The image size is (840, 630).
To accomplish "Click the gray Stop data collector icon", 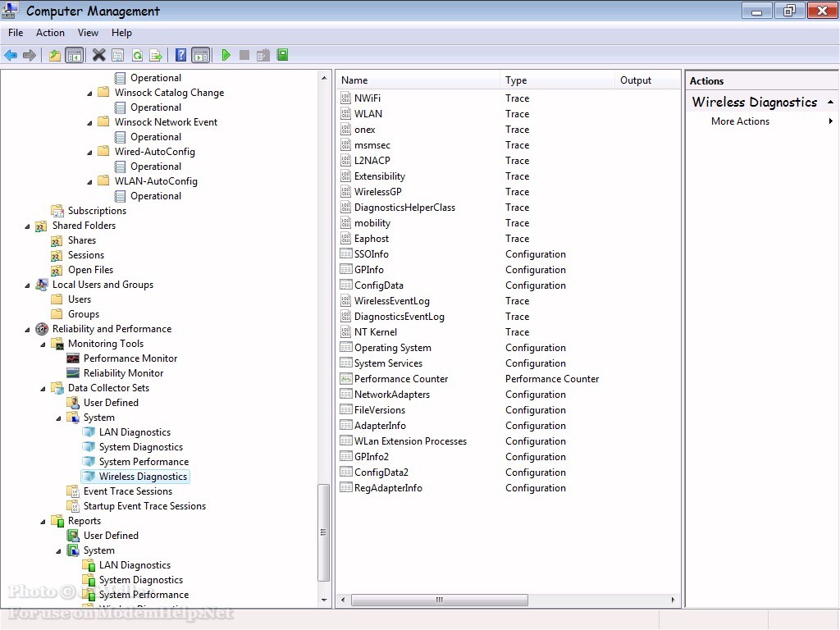I will point(244,55).
